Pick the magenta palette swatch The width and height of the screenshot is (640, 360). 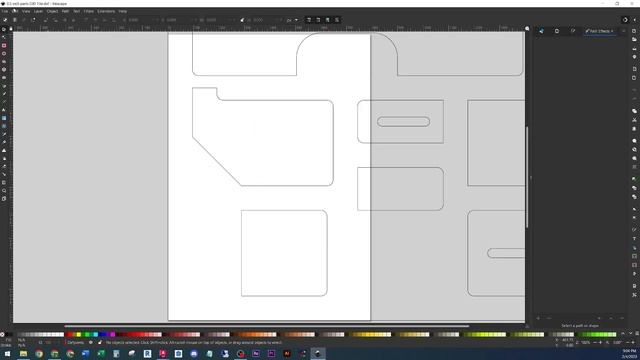(113, 334)
